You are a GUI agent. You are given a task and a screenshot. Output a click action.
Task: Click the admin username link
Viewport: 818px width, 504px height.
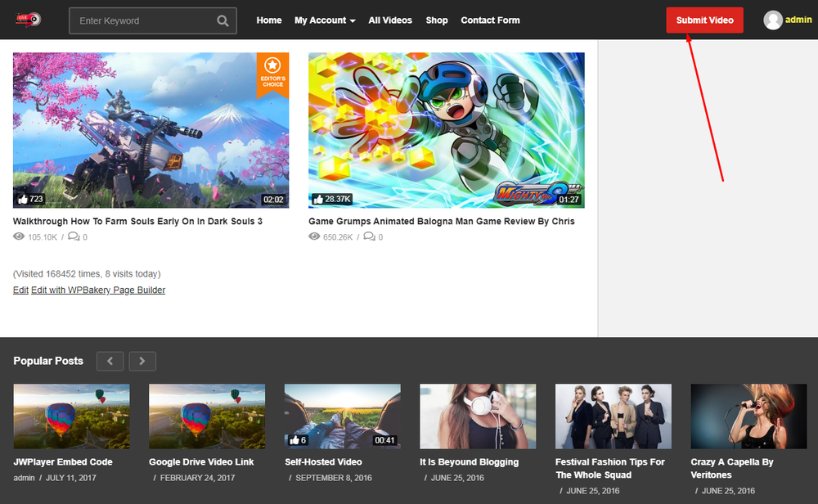tap(798, 20)
